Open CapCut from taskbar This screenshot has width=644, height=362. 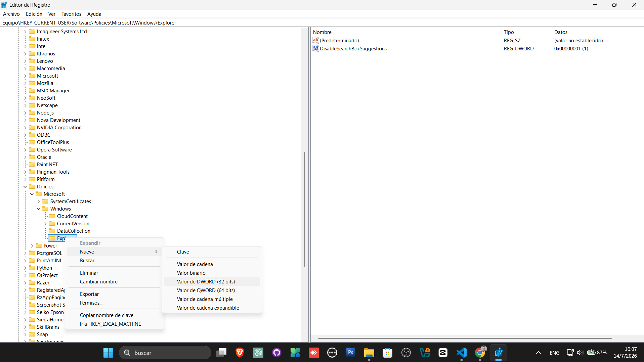(x=443, y=353)
